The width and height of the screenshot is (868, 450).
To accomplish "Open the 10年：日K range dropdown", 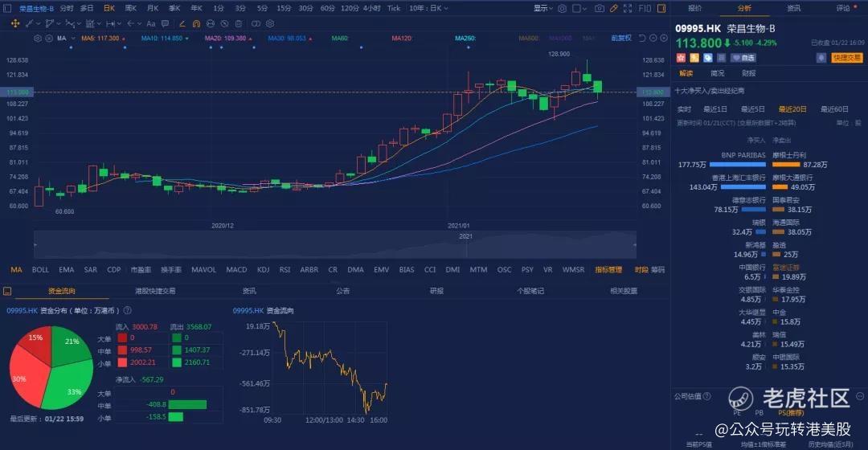I will pyautogui.click(x=428, y=8).
